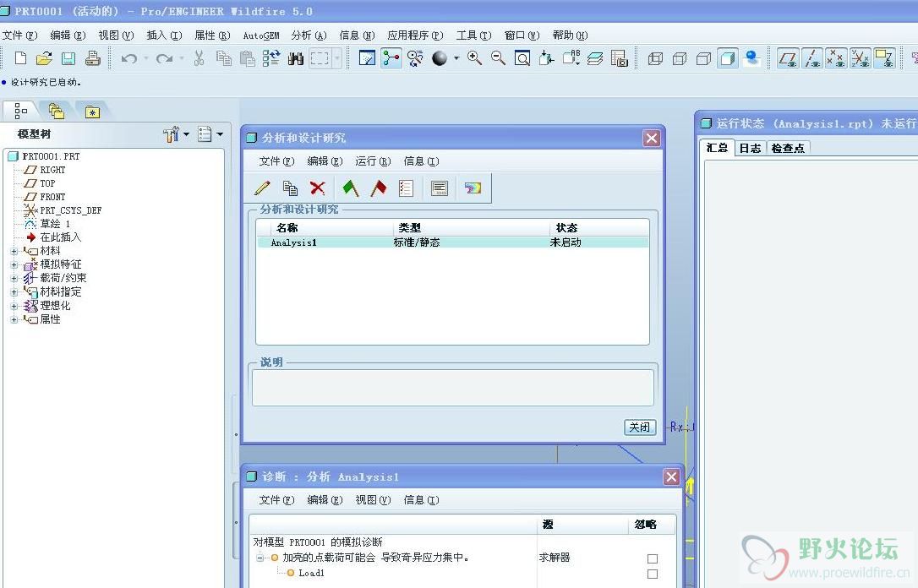Viewport: 918px width, 588px height.
Task: Click the rainbow Review results icon
Action: (x=473, y=188)
